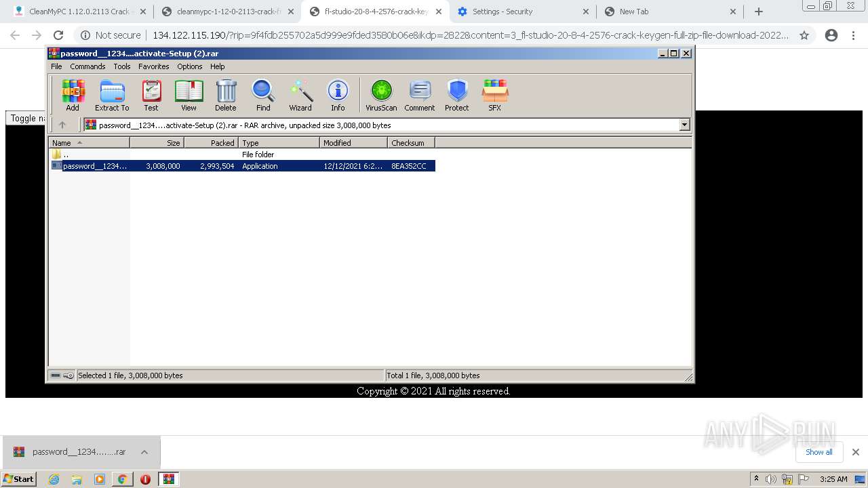Click the Toggle navigation button on page
Viewport: 868px width, 488px height.
pyautogui.click(x=27, y=118)
